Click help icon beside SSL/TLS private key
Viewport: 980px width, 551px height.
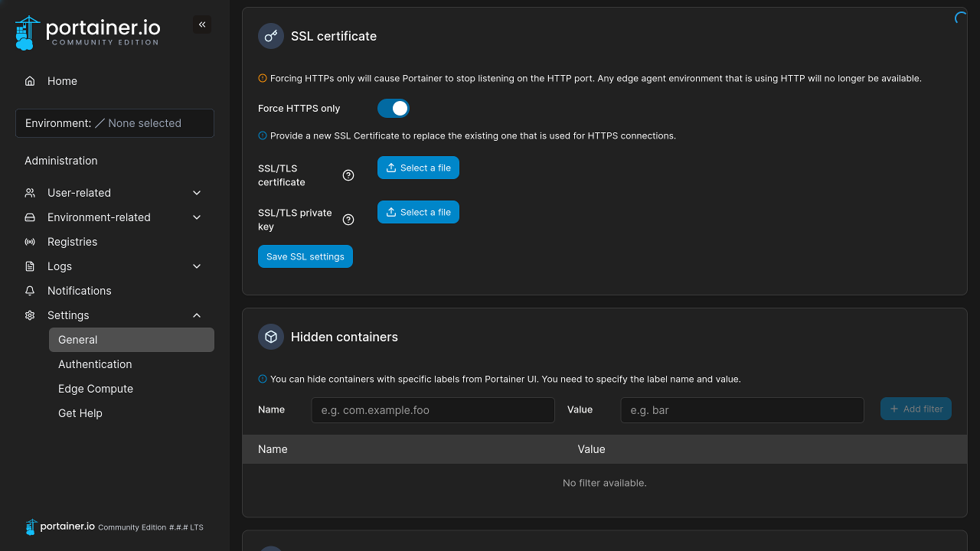pyautogui.click(x=348, y=220)
